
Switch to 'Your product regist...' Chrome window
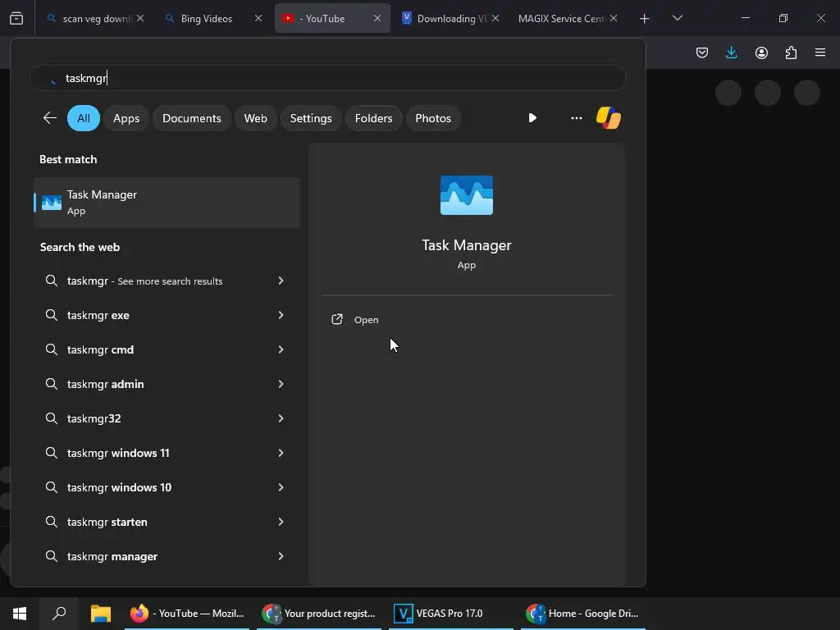coord(319,614)
